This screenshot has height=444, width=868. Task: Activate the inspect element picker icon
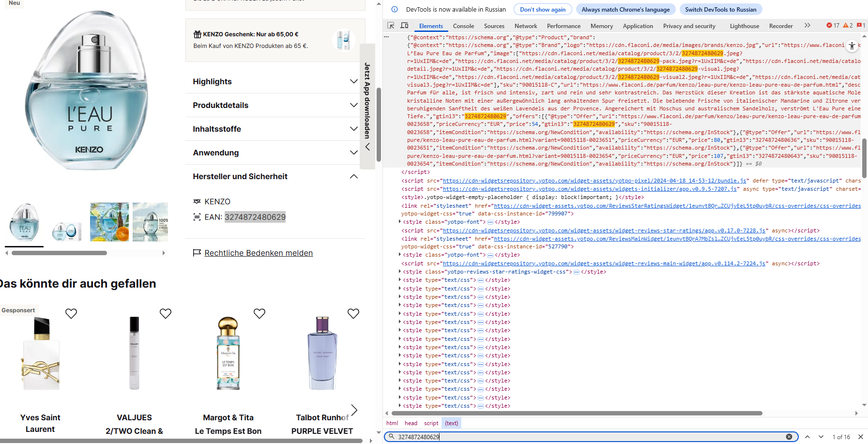[391, 26]
